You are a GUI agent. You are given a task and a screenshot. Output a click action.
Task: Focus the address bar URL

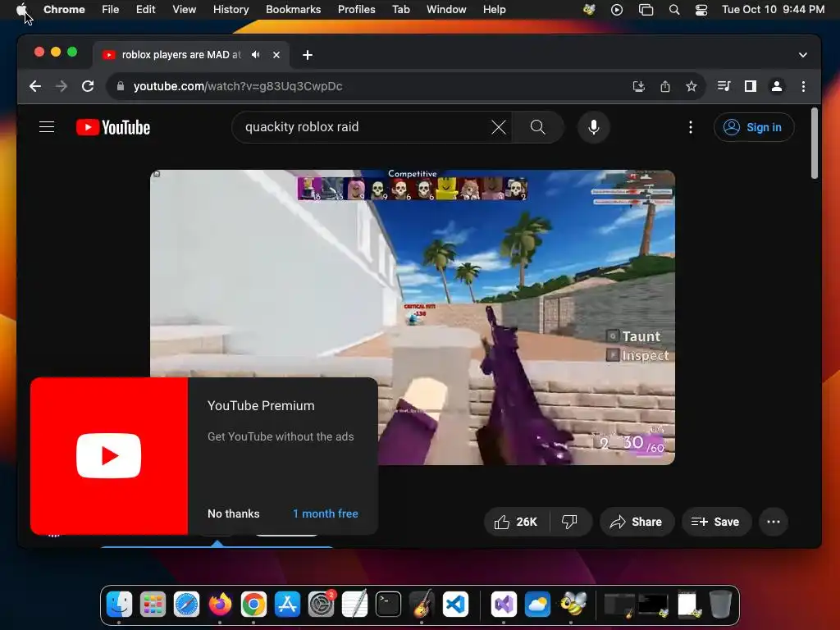tap(238, 86)
